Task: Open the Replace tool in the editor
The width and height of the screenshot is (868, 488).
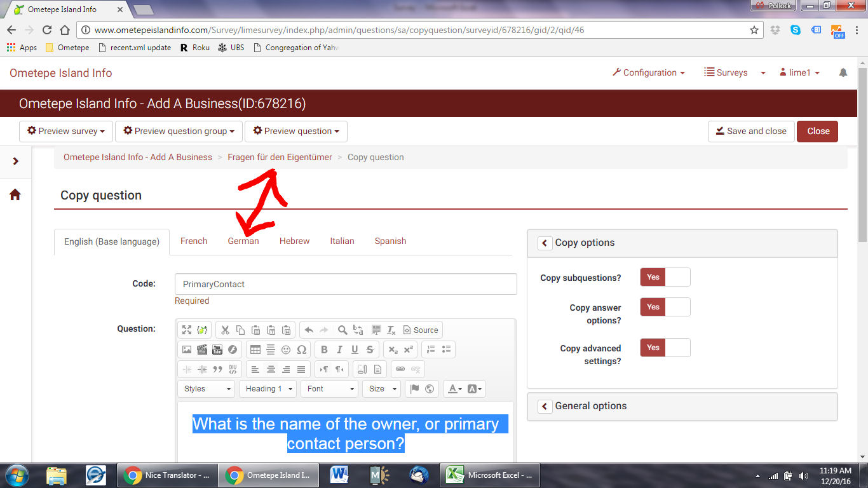Action: (358, 330)
